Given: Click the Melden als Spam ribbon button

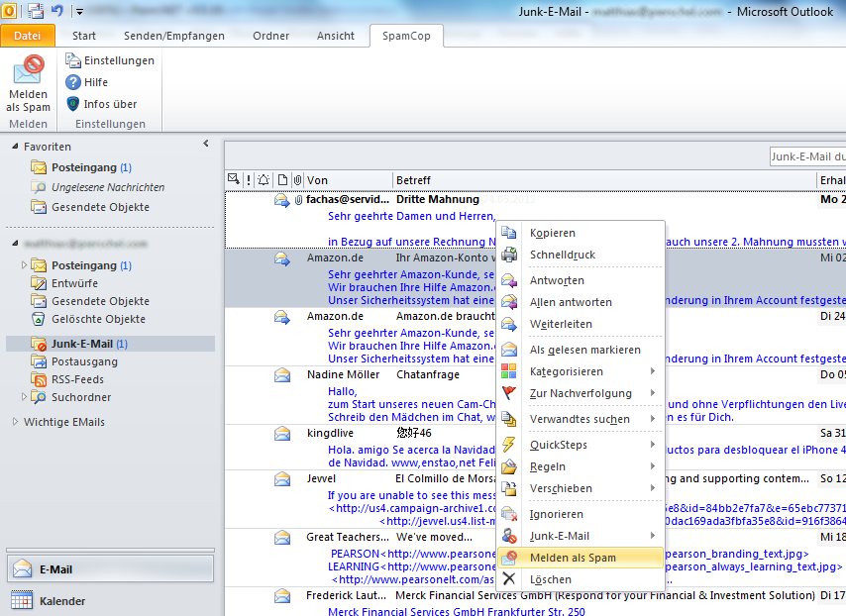Looking at the screenshot, I should [28, 83].
